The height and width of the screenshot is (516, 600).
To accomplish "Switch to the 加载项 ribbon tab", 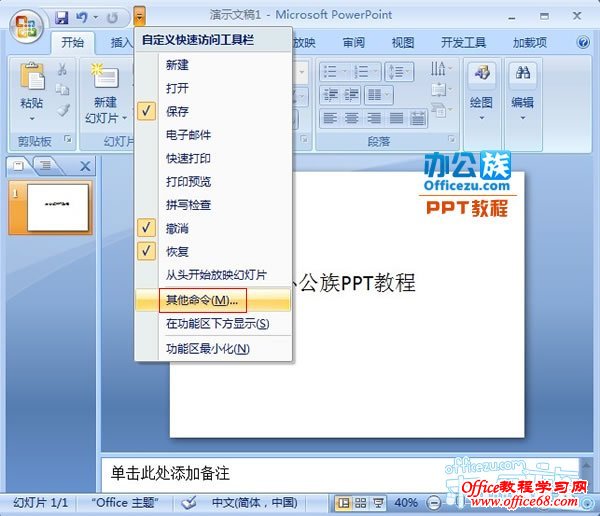I will [x=530, y=42].
